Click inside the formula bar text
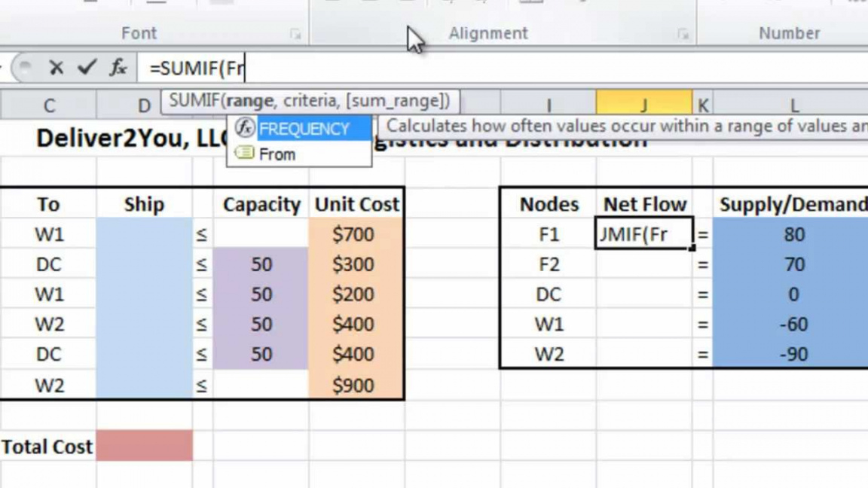This screenshot has width=868, height=488. click(x=452, y=69)
